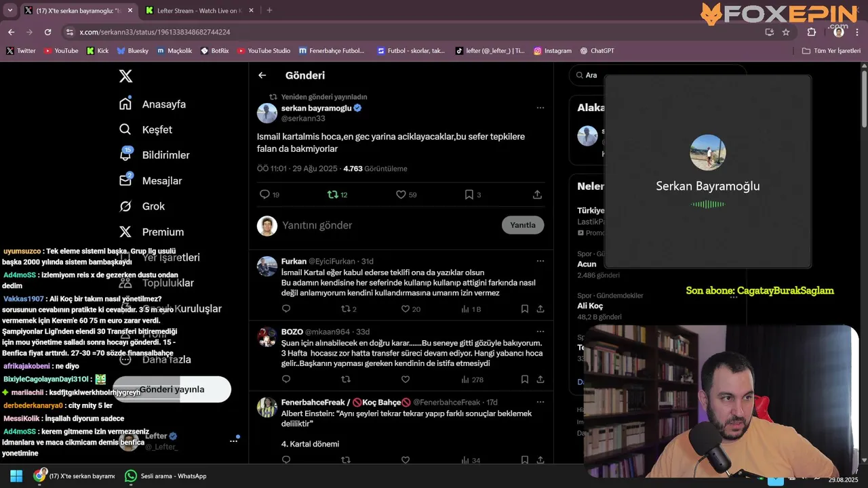Reload the page
868x488 pixels.
click(x=47, y=32)
